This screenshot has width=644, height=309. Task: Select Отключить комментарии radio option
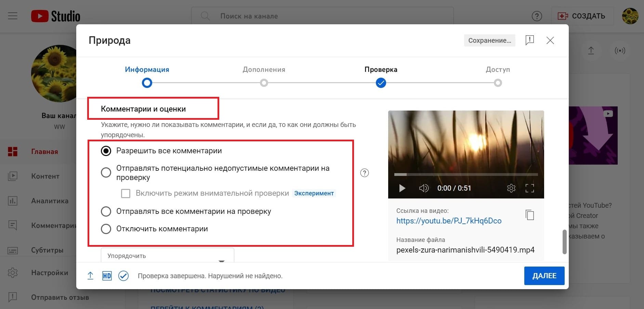[106, 229]
